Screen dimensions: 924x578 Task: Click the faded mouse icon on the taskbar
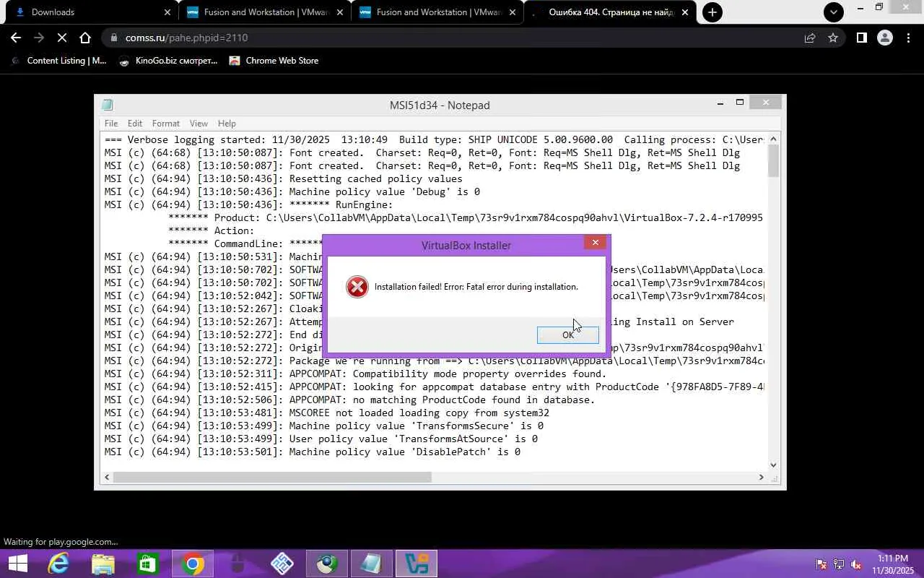tap(237, 564)
